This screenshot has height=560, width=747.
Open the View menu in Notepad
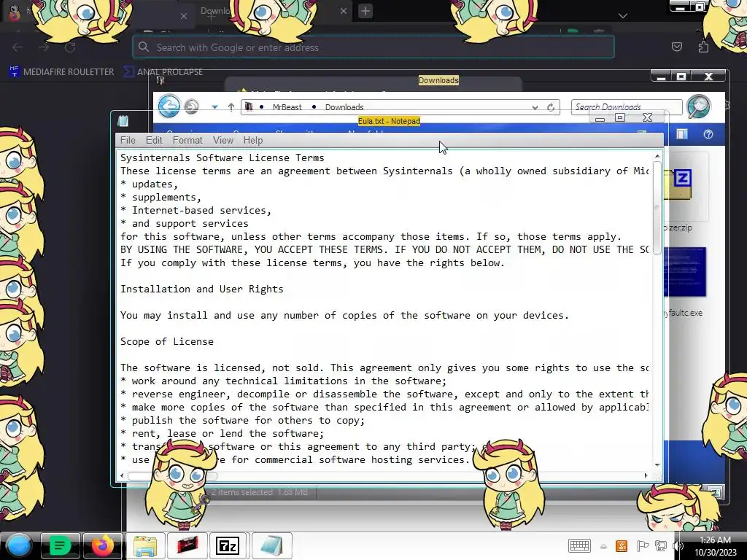[223, 140]
